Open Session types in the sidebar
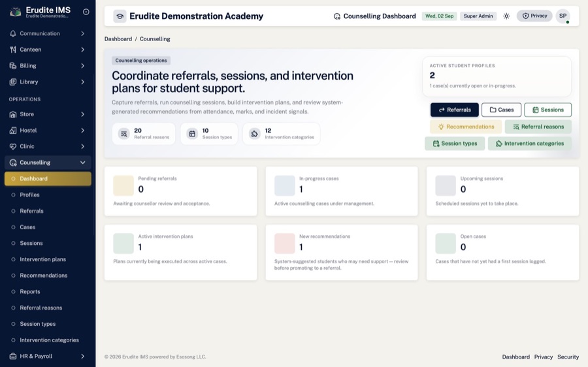The height and width of the screenshot is (367, 588). point(48,324)
